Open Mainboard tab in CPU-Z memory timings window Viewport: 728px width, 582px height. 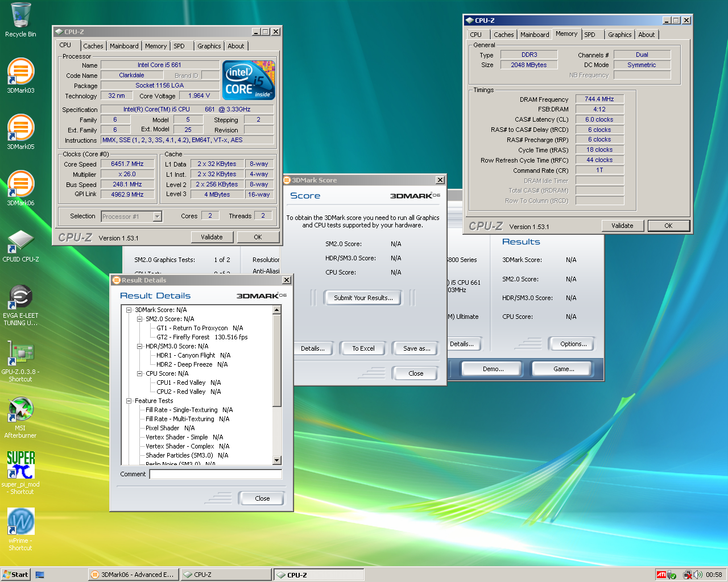(535, 35)
